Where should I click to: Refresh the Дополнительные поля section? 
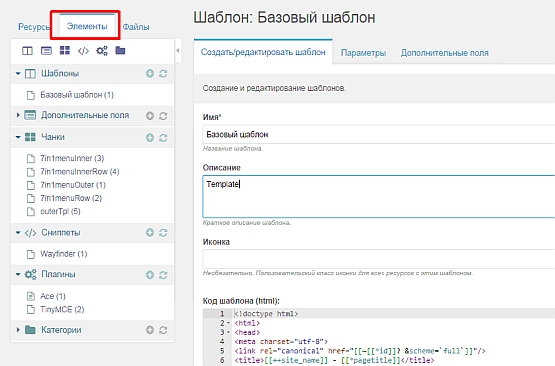163,116
